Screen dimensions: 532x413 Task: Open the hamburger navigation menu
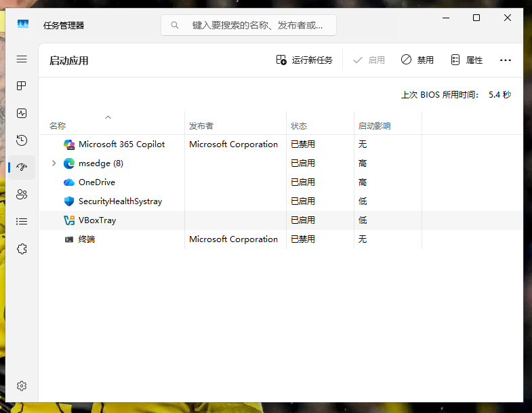[x=22, y=59]
